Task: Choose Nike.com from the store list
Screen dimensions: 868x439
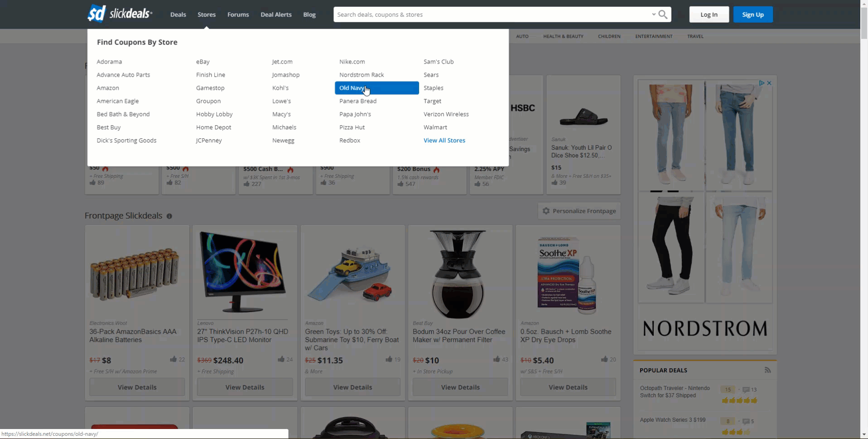Action: pos(352,62)
